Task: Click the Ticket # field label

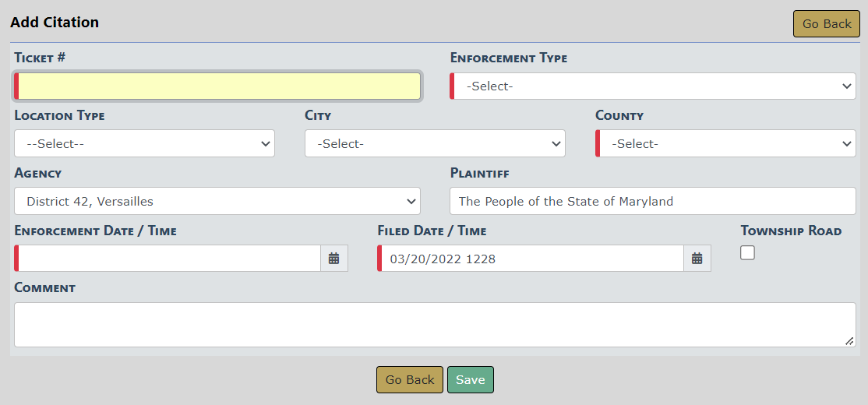Action: [x=51, y=58]
